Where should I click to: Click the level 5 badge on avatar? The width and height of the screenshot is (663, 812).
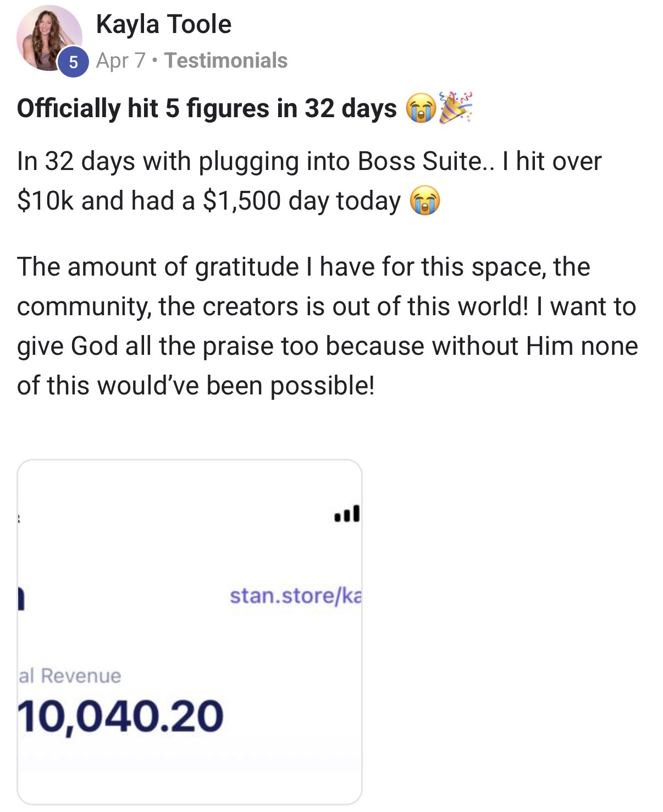coord(73,62)
